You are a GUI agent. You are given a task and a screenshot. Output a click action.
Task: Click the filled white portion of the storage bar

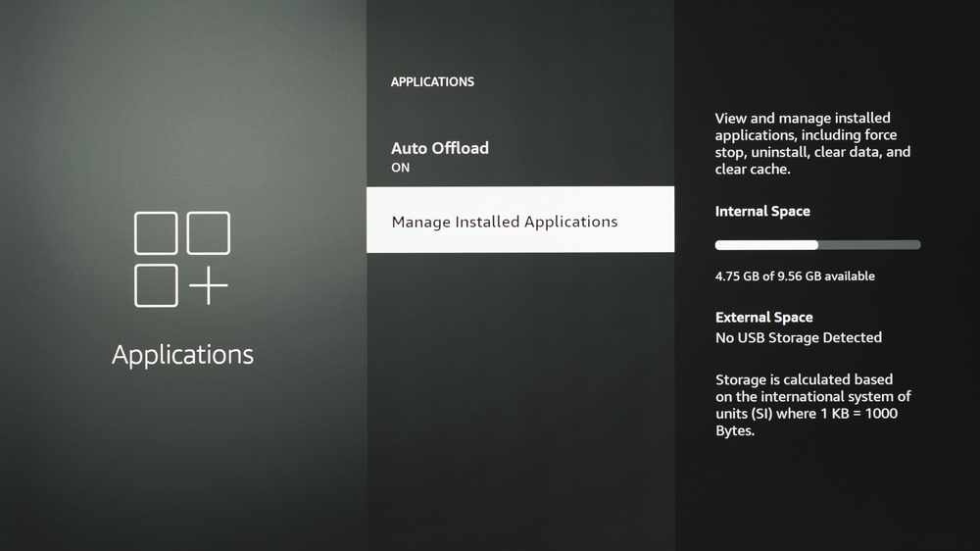[765, 244]
